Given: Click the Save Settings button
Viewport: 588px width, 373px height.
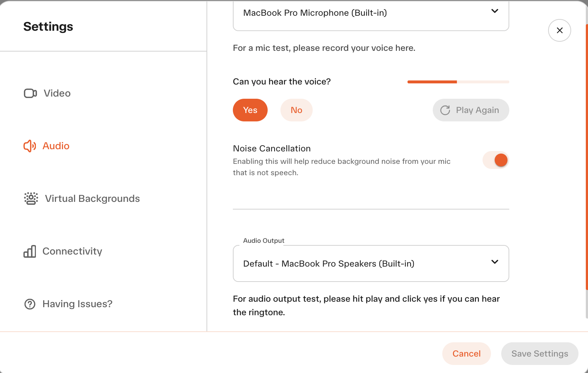Looking at the screenshot, I should tap(540, 354).
